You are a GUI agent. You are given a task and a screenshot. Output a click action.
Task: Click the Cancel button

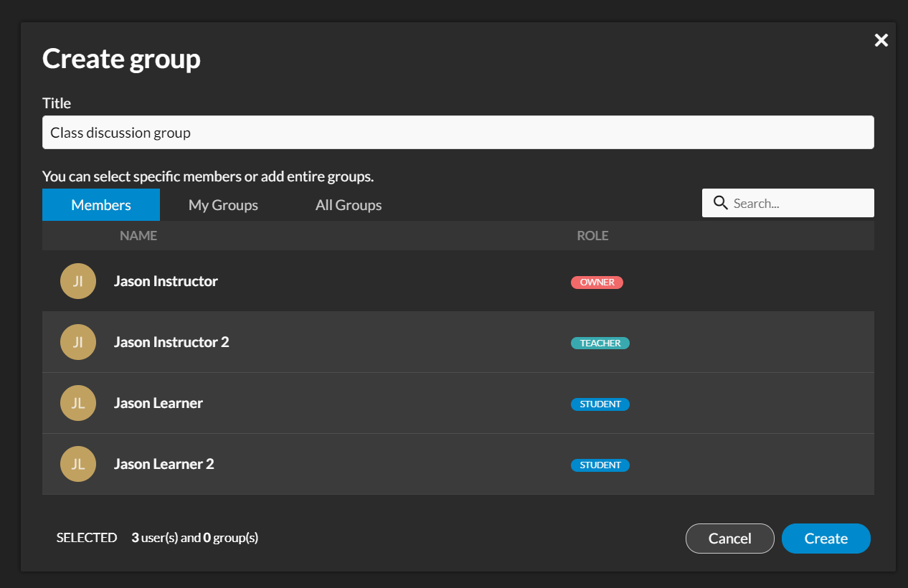[x=729, y=538]
